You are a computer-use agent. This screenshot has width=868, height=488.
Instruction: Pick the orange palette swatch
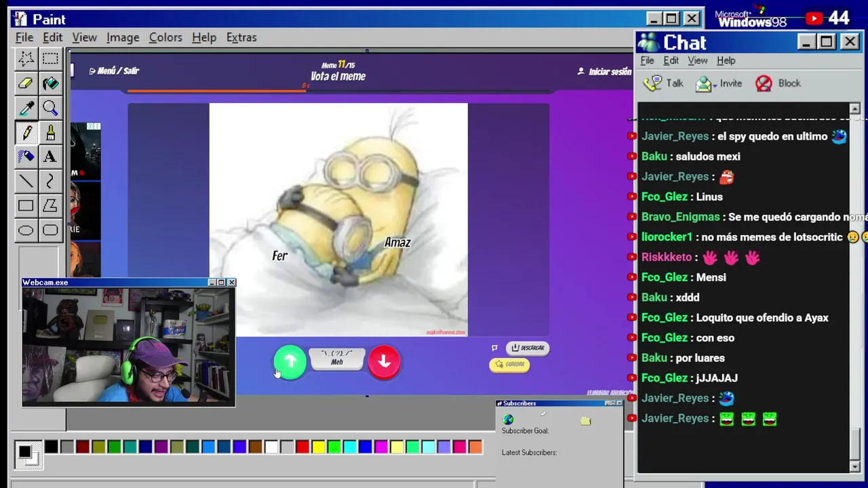click(475, 447)
